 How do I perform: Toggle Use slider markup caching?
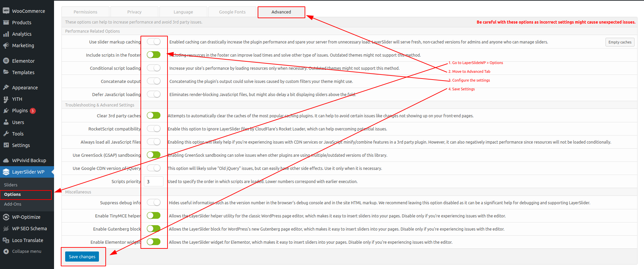coord(154,41)
